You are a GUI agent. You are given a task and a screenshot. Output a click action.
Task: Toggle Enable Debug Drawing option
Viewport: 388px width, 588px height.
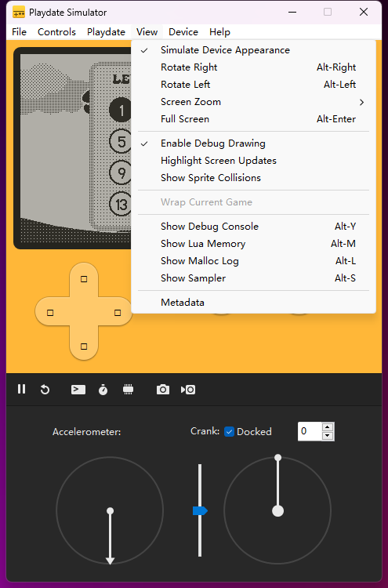point(253,143)
